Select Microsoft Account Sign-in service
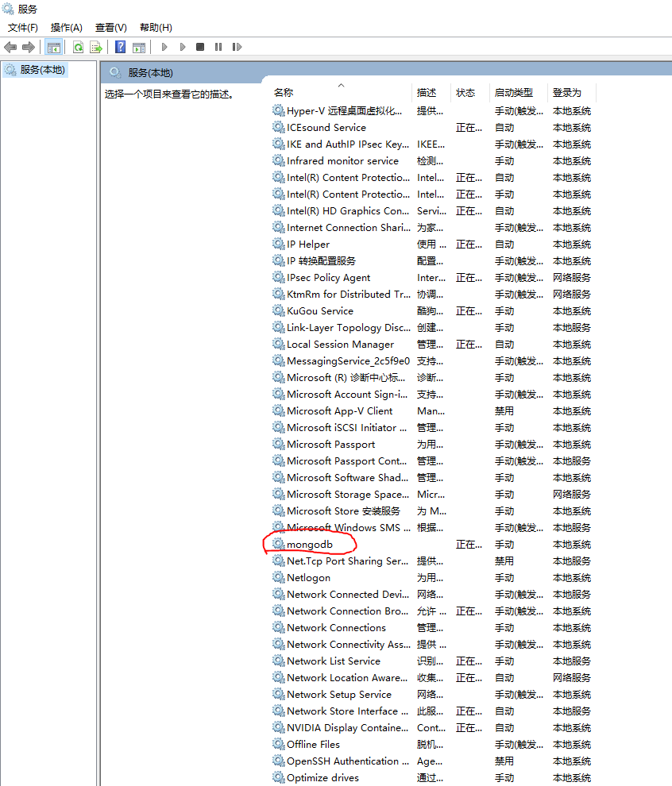This screenshot has width=672, height=786. (431, 395)
